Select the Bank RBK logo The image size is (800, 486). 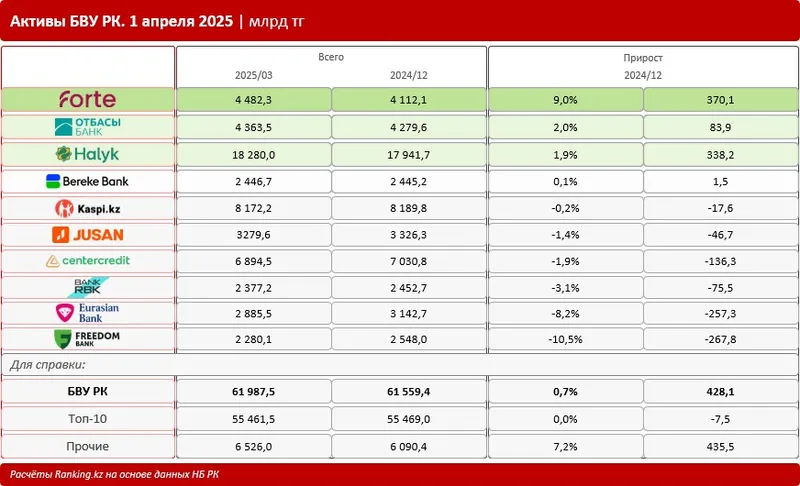coord(87,288)
